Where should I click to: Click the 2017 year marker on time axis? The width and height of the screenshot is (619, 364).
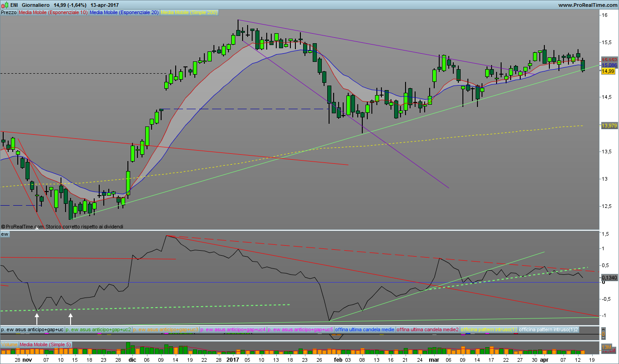point(233,359)
